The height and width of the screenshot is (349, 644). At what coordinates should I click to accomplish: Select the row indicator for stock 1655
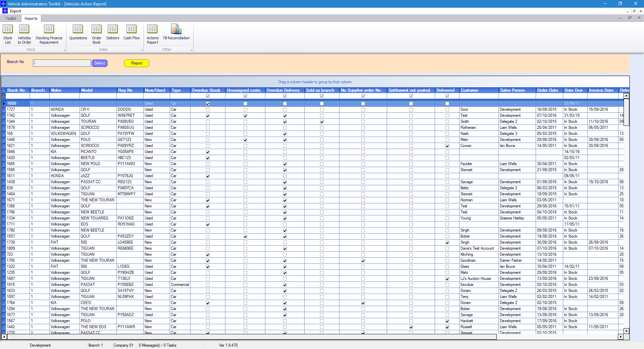pos(4,103)
